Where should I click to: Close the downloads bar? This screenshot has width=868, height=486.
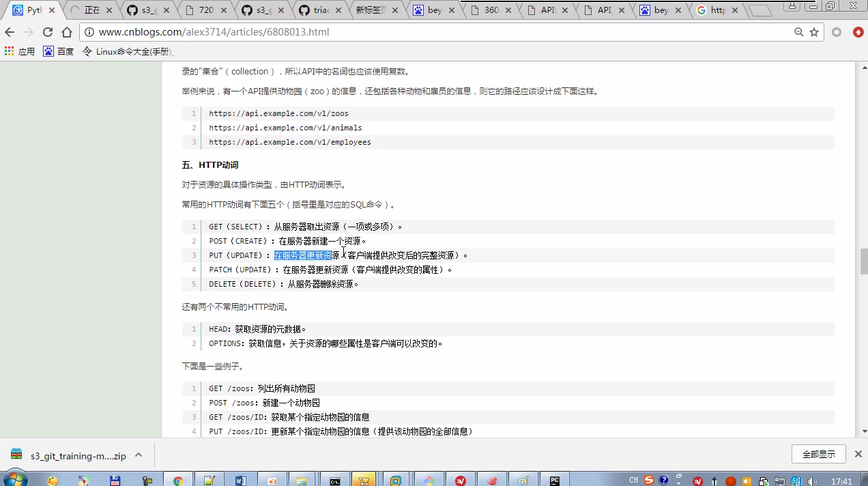point(858,454)
